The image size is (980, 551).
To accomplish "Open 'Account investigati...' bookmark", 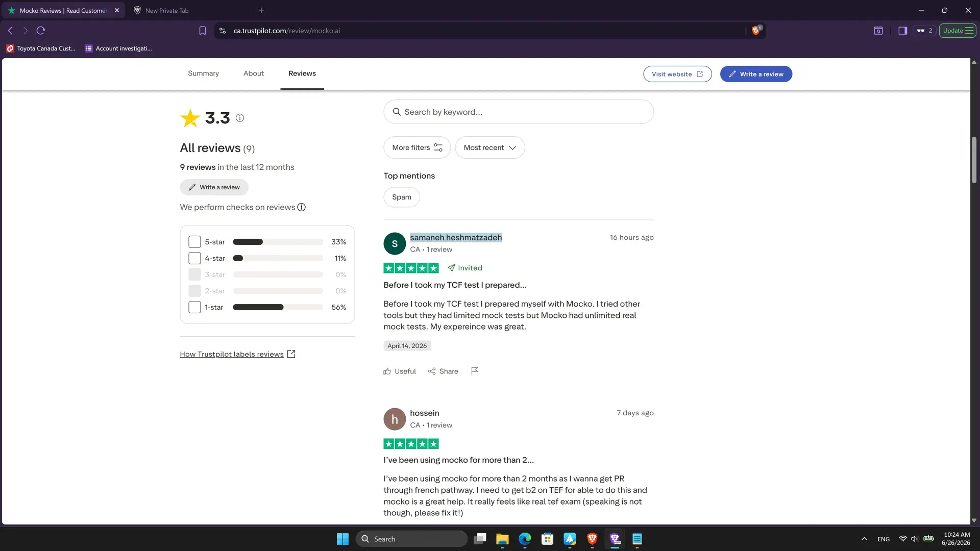I will tap(118, 48).
